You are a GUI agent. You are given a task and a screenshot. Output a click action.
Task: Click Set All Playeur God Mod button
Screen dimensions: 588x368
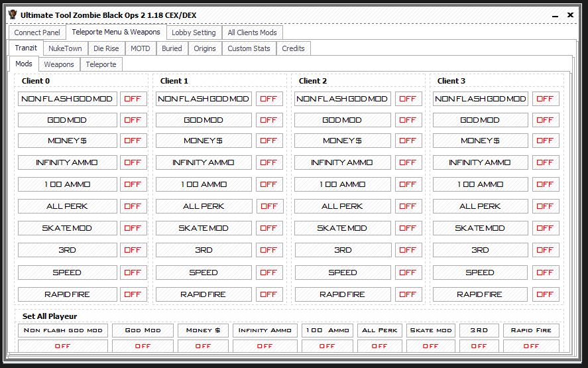(143, 330)
